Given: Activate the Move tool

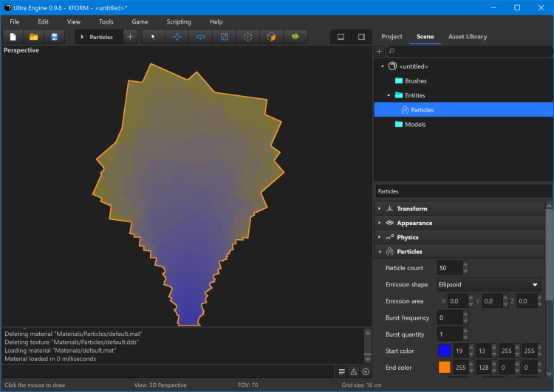Looking at the screenshot, I should tap(177, 37).
